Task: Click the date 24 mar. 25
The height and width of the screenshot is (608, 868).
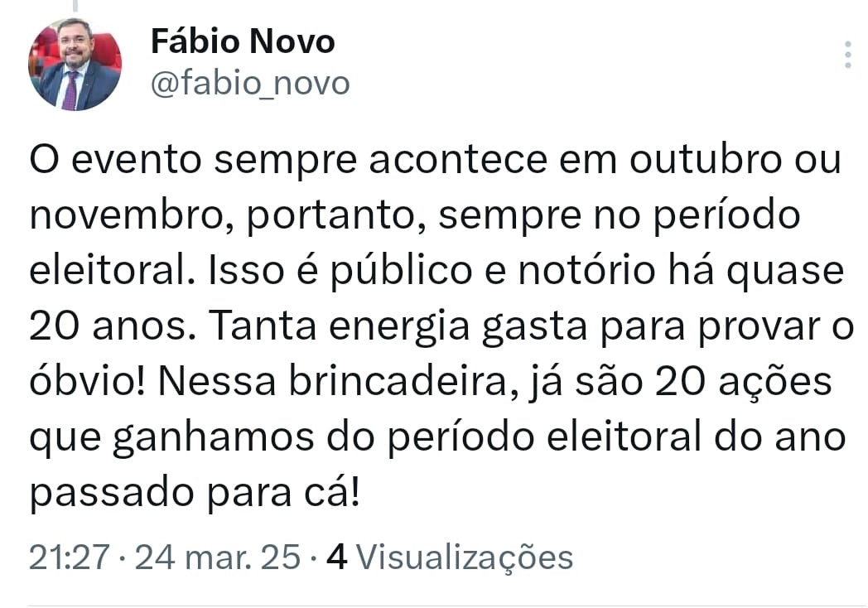Action: point(218,557)
